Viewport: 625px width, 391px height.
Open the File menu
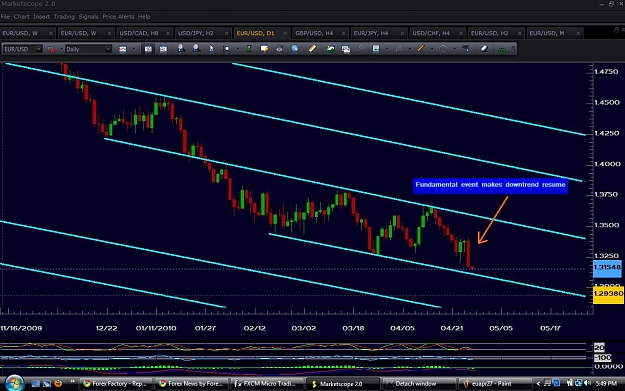pos(5,17)
